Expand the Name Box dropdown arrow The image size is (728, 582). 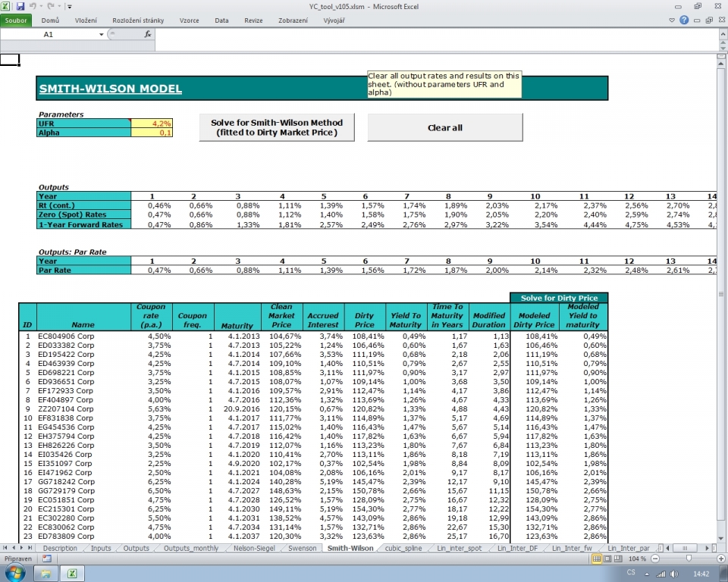click(101, 34)
